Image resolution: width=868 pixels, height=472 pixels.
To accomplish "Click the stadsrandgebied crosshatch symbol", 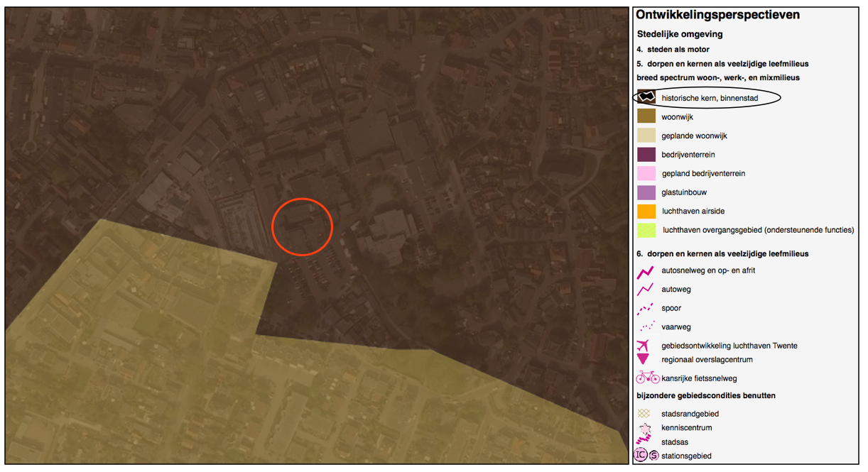I will (x=644, y=413).
